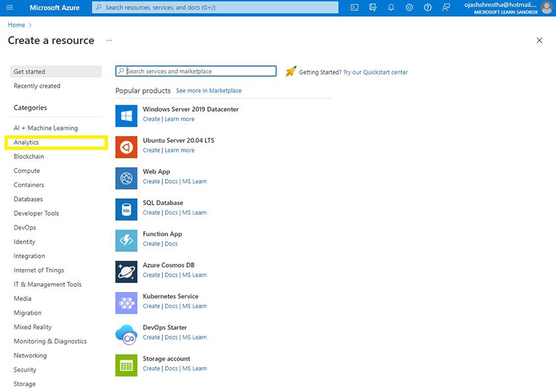Click Create under DevOps Starter
The image size is (556, 392).
point(151,338)
